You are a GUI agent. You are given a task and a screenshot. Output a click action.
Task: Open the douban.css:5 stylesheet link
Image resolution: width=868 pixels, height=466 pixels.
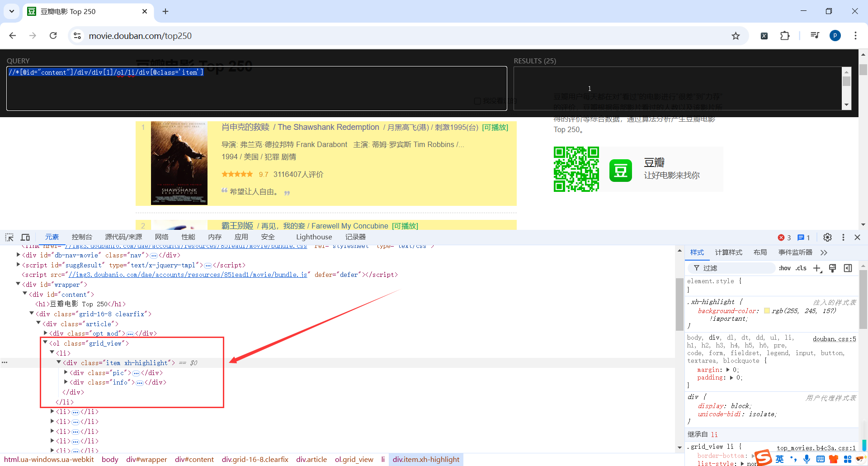pyautogui.click(x=834, y=338)
